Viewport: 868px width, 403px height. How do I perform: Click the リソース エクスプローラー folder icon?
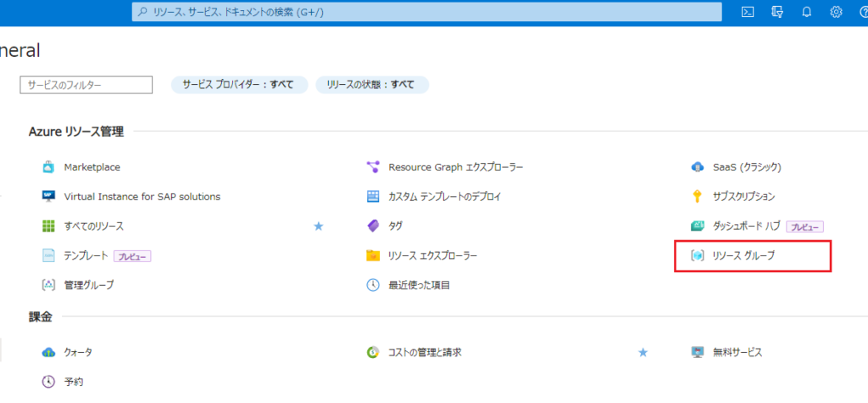coord(373,255)
